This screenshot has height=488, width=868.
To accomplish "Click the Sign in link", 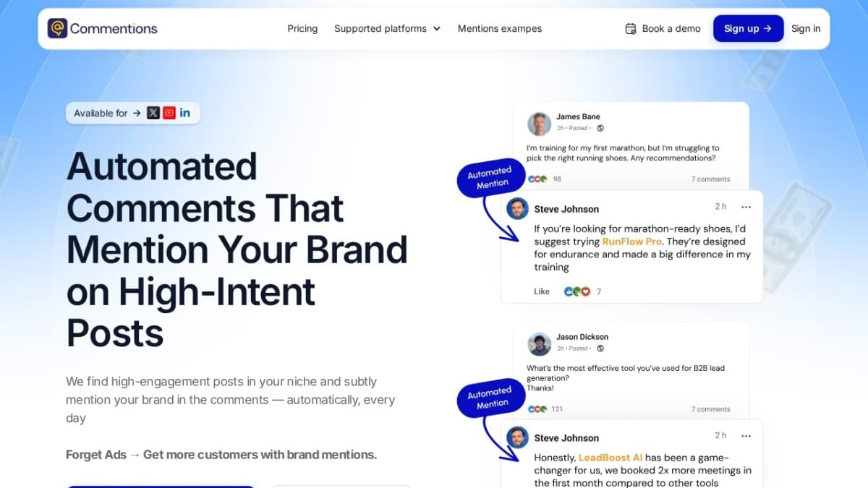I will [806, 29].
